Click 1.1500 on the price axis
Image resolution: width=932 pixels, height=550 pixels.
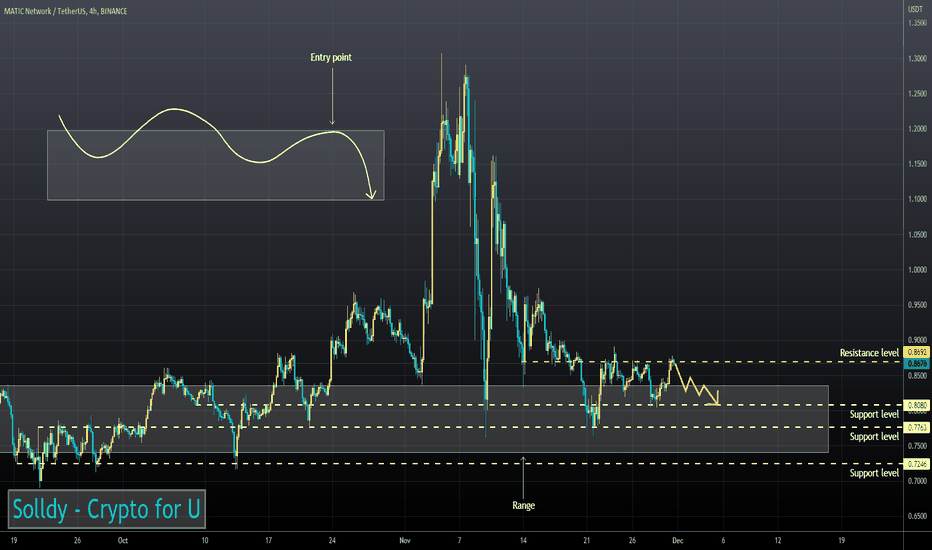pyautogui.click(x=917, y=164)
